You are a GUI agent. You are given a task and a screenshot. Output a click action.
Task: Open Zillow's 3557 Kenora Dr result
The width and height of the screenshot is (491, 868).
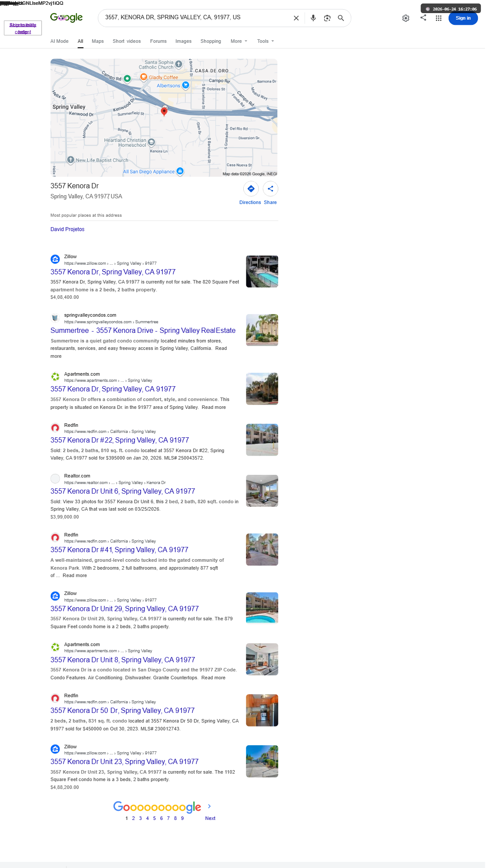pyautogui.click(x=113, y=272)
